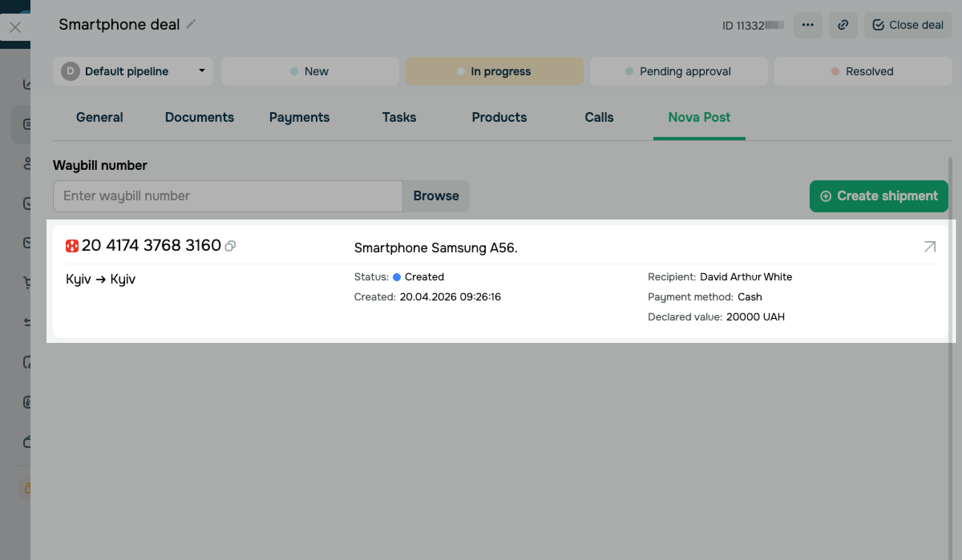This screenshot has width=962, height=560.
Task: Copy waybill number 20 4174 3768 3160
Action: point(230,246)
